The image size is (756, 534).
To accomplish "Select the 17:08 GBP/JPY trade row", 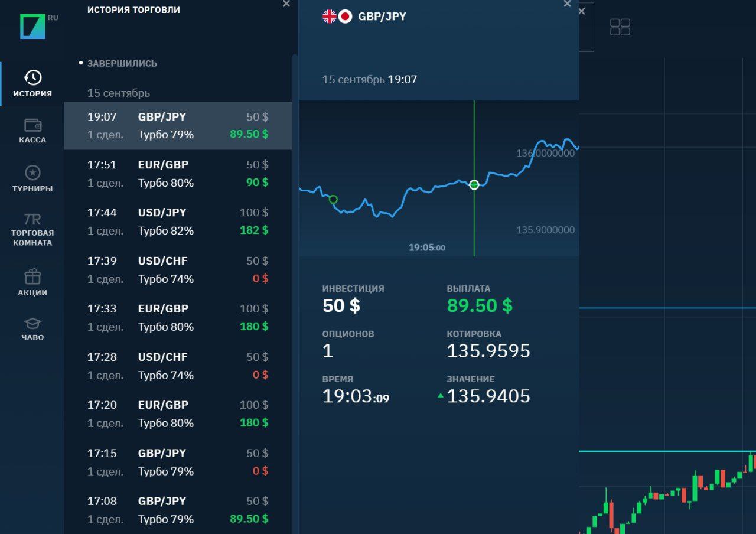I will click(x=178, y=510).
